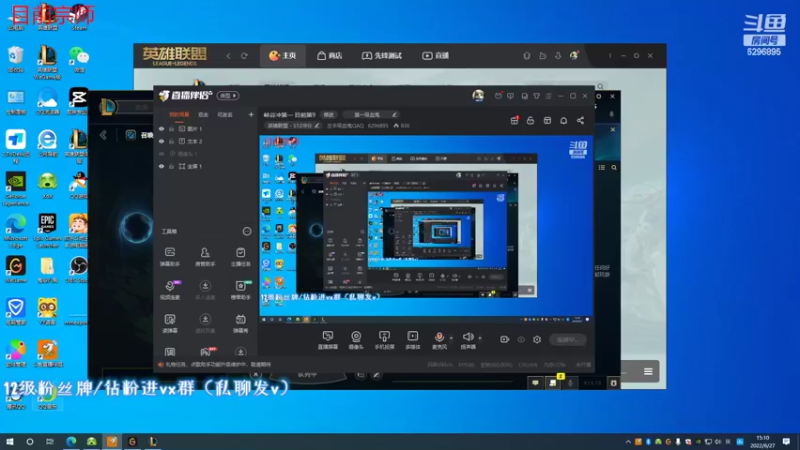The height and width of the screenshot is (450, 800).
Task: Click the pencil icon on the announcement field
Action: click(x=394, y=115)
